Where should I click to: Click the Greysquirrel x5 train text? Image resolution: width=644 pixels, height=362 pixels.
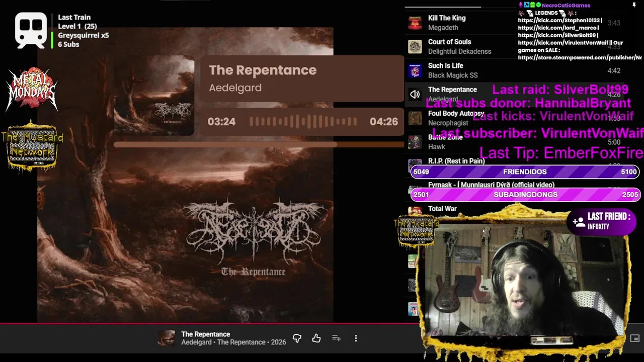pos(83,35)
